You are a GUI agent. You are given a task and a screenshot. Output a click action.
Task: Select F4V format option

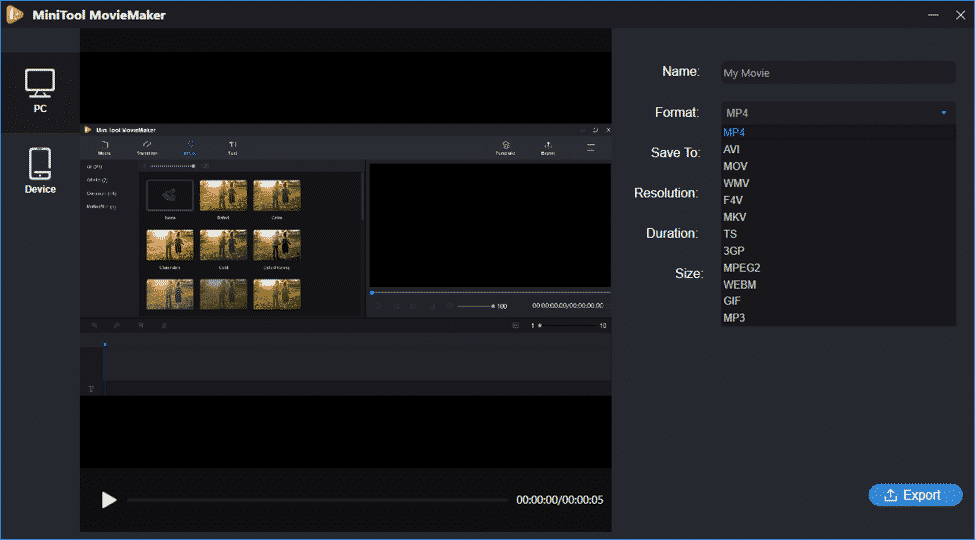[x=838, y=200]
